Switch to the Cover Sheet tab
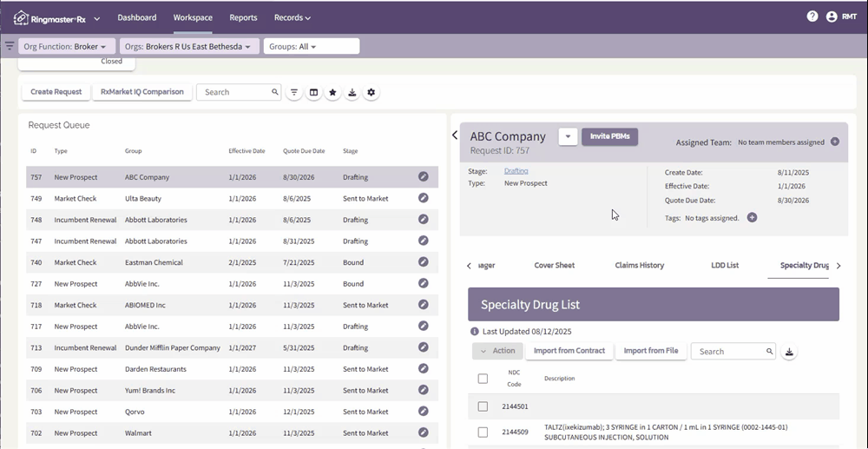The height and width of the screenshot is (449, 868). pos(554,265)
